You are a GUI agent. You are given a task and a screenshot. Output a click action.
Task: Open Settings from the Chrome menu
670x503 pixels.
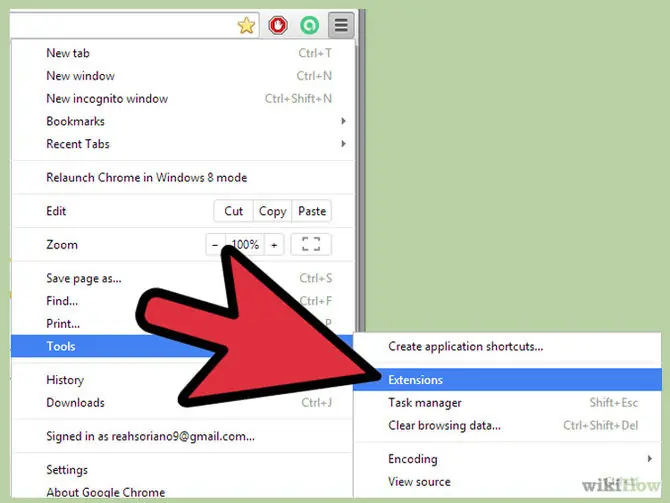[x=183, y=470]
